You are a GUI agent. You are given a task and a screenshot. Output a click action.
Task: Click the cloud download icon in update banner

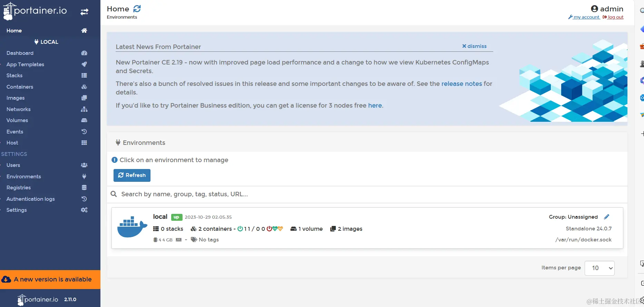[6, 279]
